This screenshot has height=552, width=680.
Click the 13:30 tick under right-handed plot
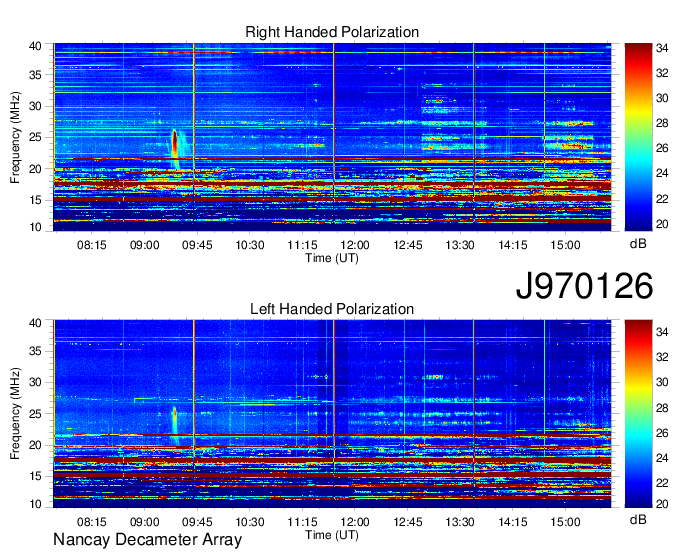tap(460, 245)
